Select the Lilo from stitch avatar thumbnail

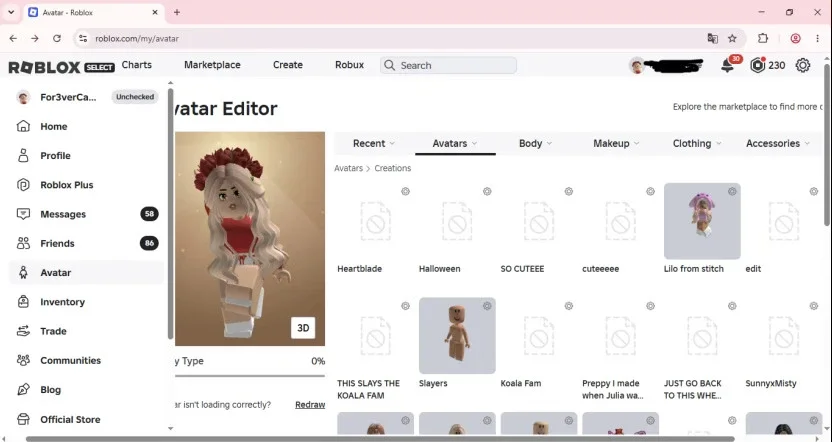pyautogui.click(x=702, y=221)
